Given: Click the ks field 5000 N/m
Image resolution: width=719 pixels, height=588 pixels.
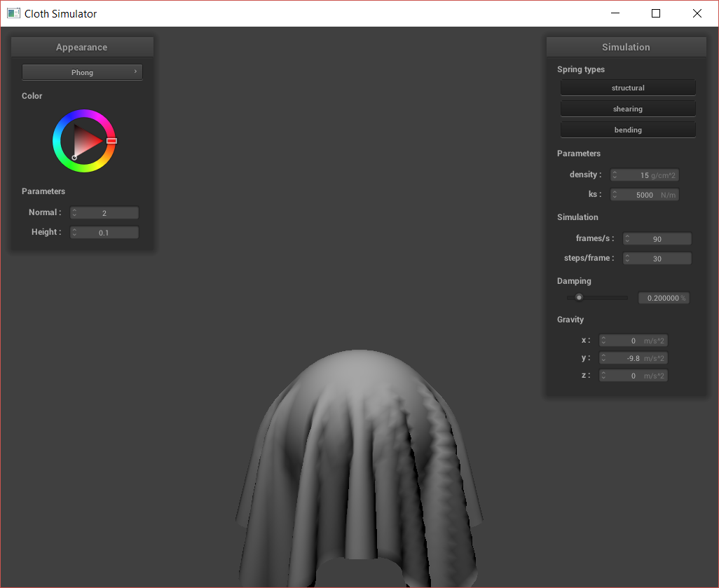Looking at the screenshot, I should pyautogui.click(x=644, y=195).
